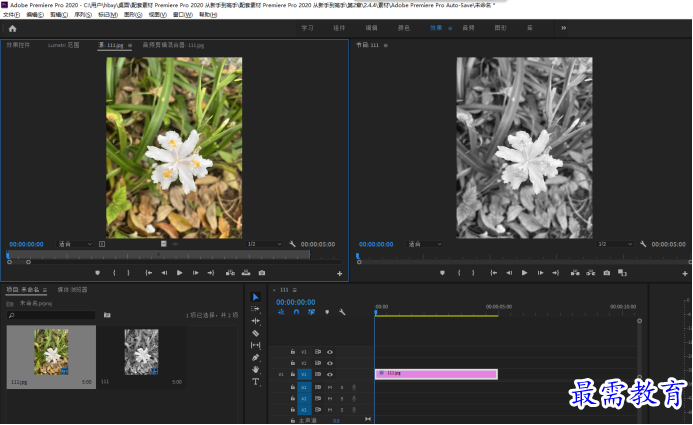This screenshot has height=425, width=693.
Task: Open Program monitor wrench settings
Action: pos(643,244)
